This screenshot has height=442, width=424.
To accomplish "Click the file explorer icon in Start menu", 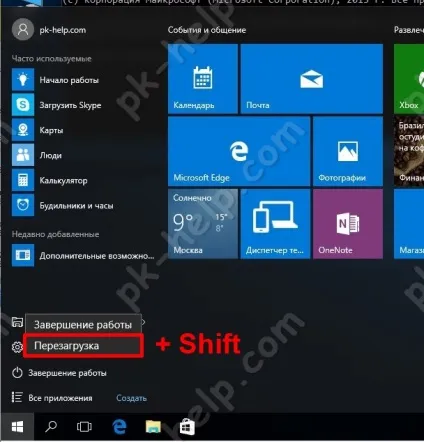I will click(x=17, y=322).
